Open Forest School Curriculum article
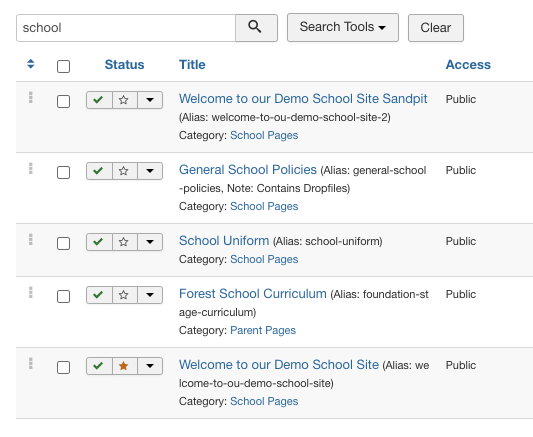 click(253, 294)
